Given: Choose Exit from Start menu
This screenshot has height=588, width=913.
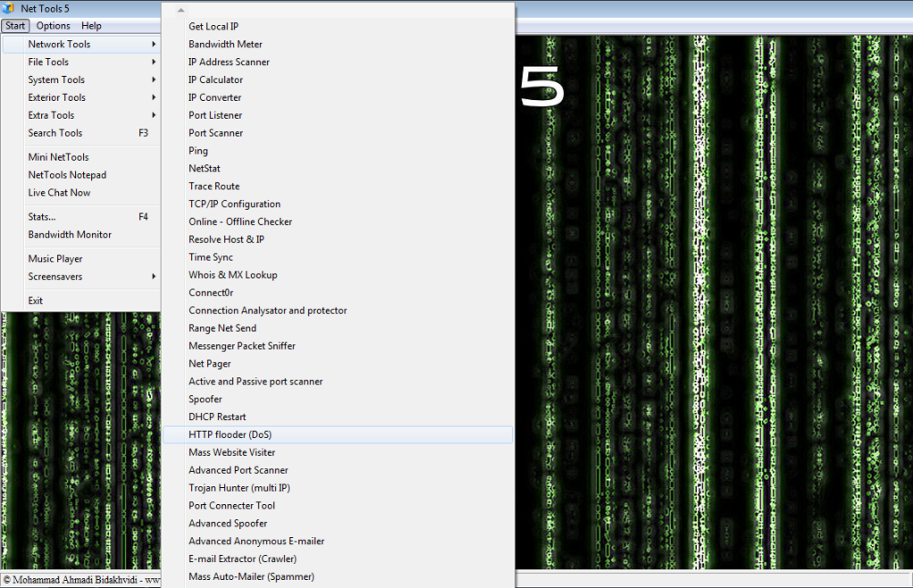Looking at the screenshot, I should tap(81, 301).
